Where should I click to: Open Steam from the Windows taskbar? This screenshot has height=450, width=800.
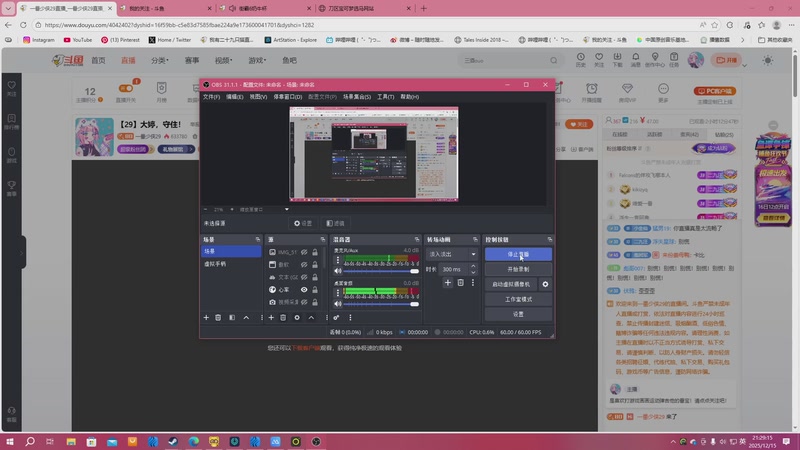coord(173,441)
